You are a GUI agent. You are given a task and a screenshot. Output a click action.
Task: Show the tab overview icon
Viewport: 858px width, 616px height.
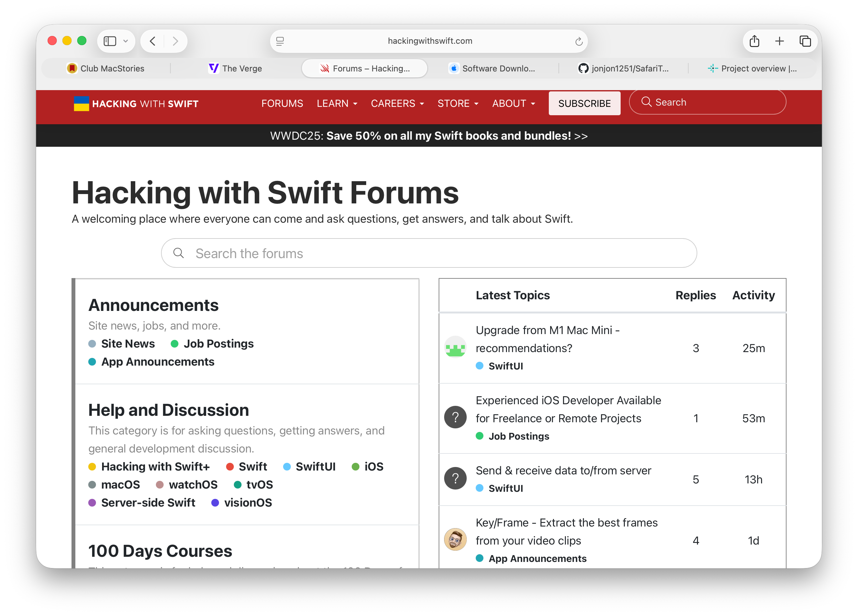click(805, 41)
